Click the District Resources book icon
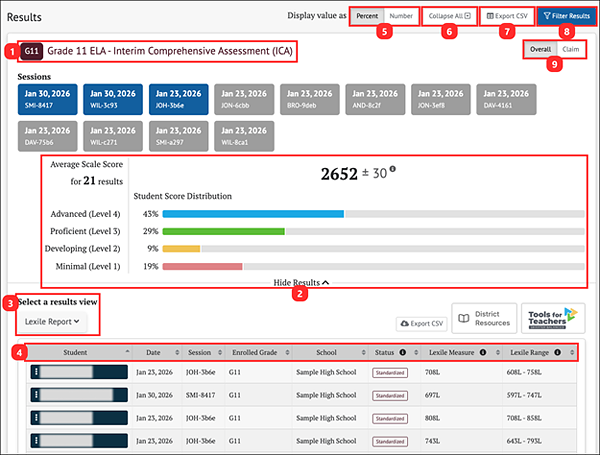The image size is (600, 455). [464, 318]
